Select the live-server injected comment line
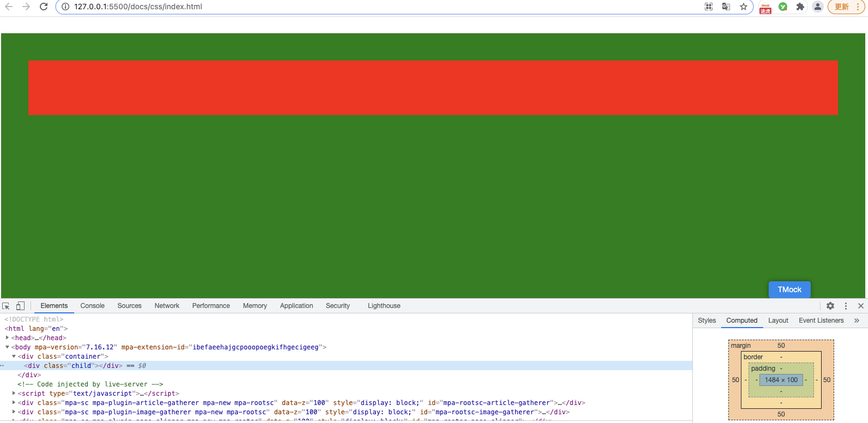 click(90, 384)
